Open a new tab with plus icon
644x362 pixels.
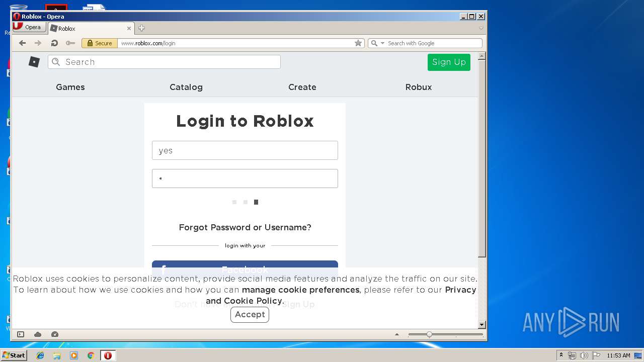[141, 28]
